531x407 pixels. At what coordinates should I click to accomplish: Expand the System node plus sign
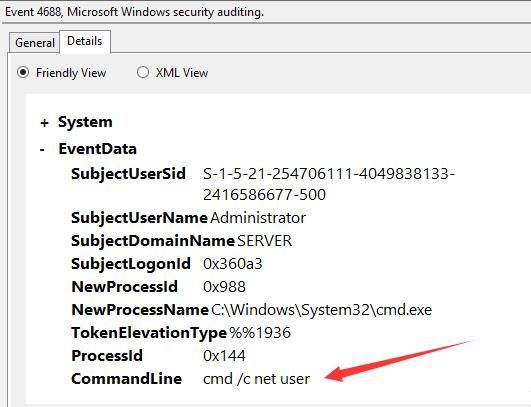click(44, 123)
